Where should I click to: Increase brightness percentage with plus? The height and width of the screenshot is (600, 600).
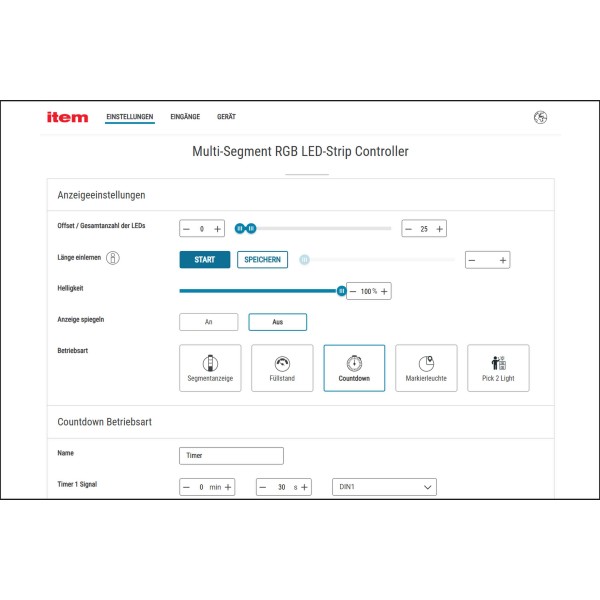click(384, 291)
